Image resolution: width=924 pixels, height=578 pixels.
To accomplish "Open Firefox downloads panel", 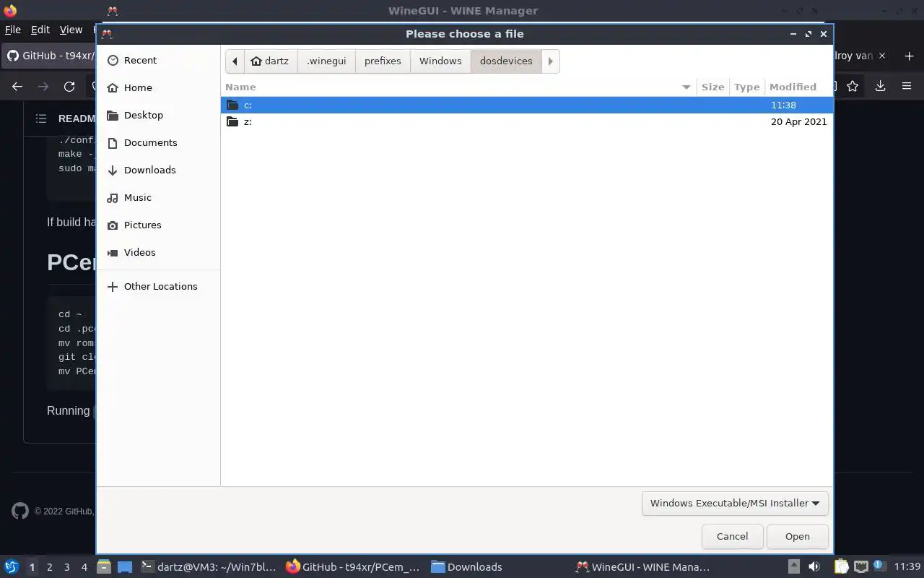I will tap(880, 86).
